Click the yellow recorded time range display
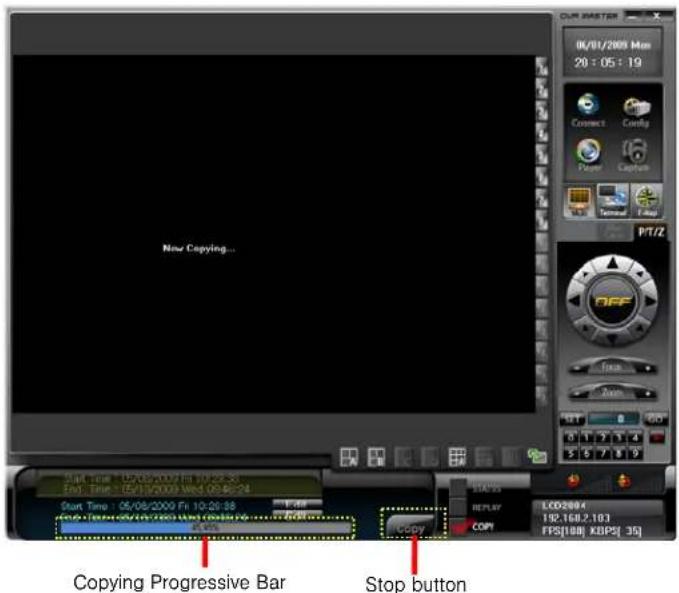The image size is (679, 593). [178, 484]
